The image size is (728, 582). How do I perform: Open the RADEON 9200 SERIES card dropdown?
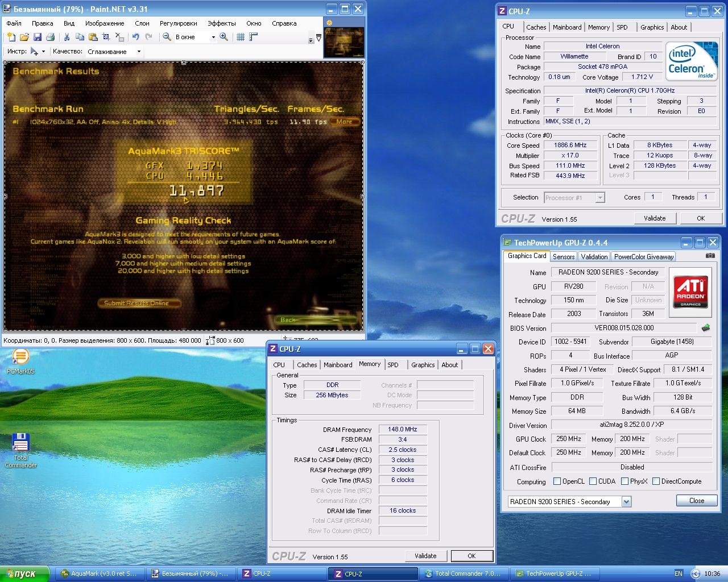pyautogui.click(x=626, y=502)
